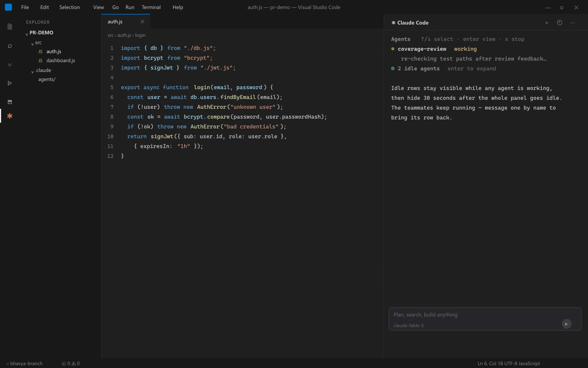The height and width of the screenshot is (368, 588).
Task: Click the VS Code logo in title bar
Action: pos(8,7)
